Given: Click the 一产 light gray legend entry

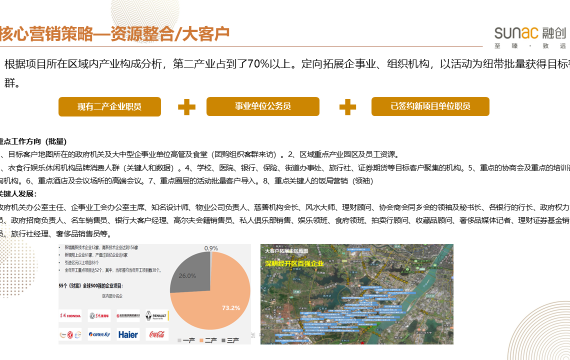Looking at the screenshot, I should coord(186,341).
